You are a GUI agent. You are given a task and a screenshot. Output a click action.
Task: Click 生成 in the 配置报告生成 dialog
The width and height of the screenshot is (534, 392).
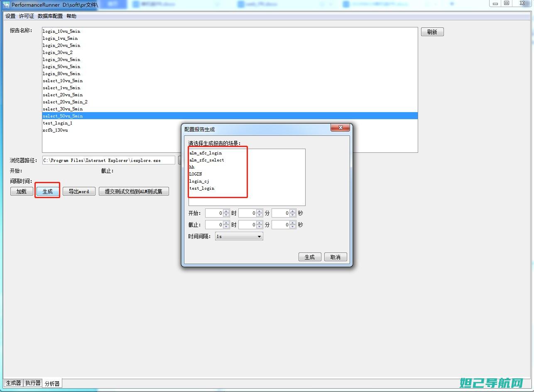pos(310,257)
